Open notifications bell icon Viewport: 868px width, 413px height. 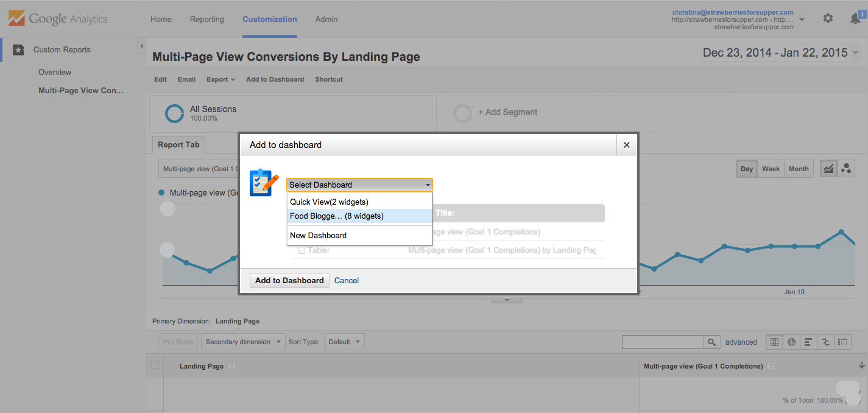[855, 19]
